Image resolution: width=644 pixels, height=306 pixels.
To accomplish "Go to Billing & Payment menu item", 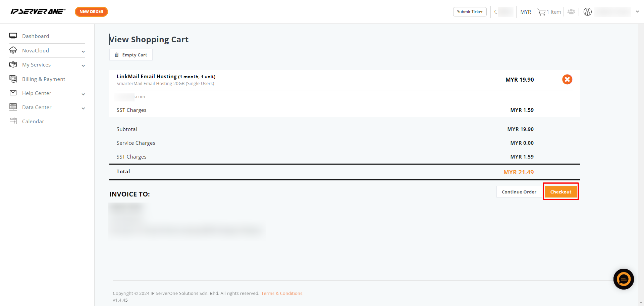I will [44, 79].
